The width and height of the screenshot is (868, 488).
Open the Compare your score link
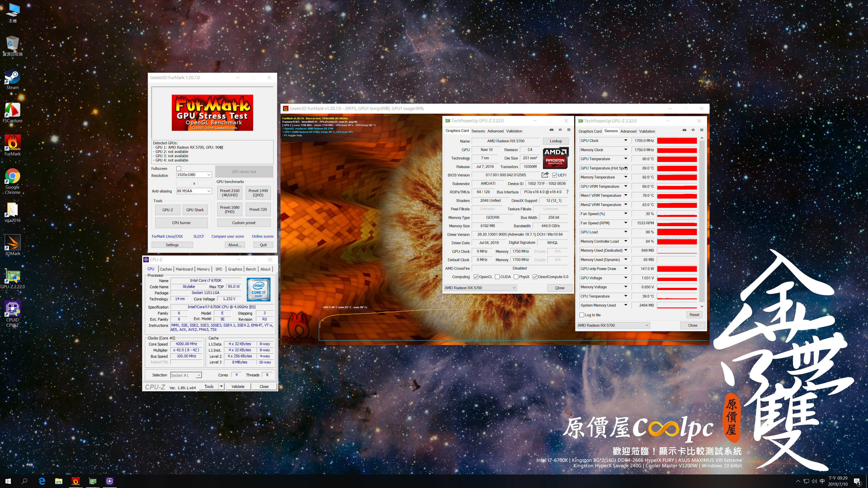pyautogui.click(x=228, y=236)
